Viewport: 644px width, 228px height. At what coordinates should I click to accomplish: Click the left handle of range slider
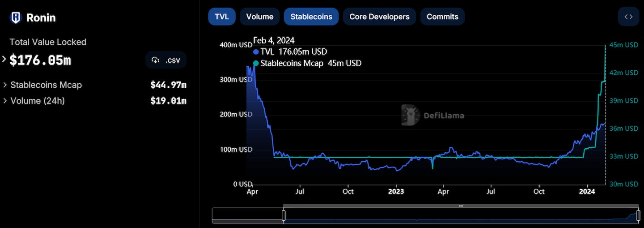point(284,215)
